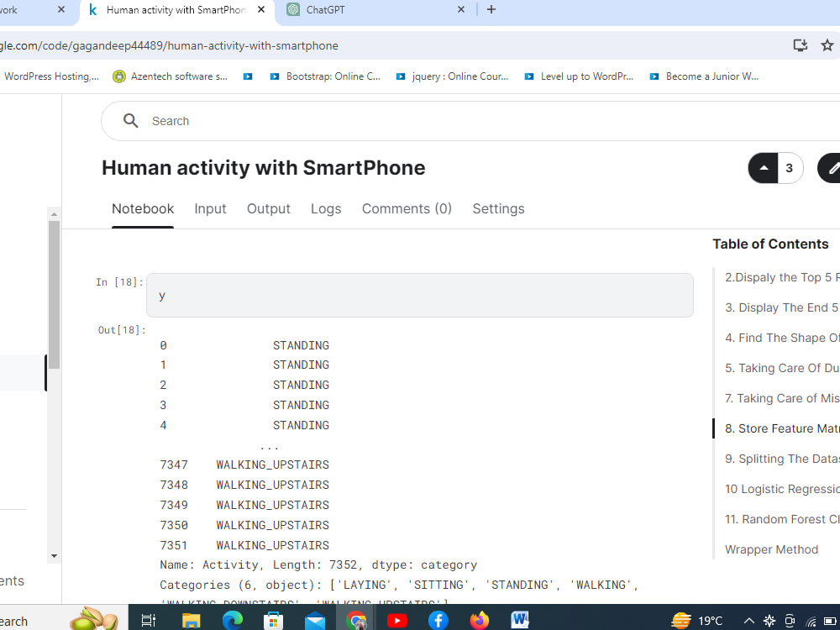Click the Chrome icon on the taskbar
Viewport: 840px width, 630px height.
coord(356,621)
